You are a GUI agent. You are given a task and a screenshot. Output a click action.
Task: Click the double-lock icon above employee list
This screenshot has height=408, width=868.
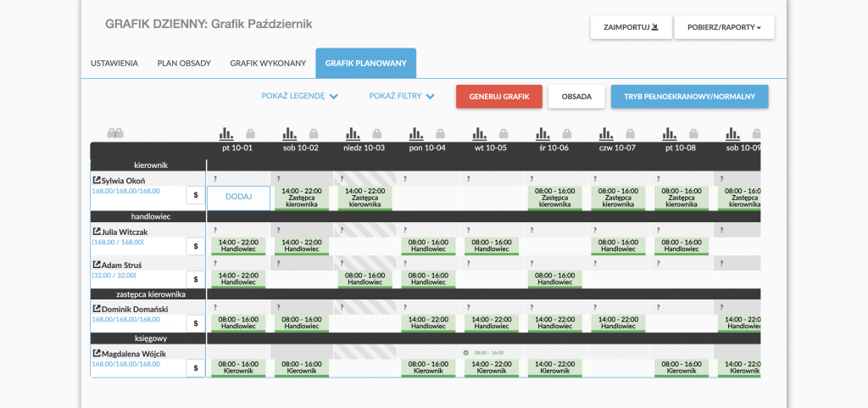[x=115, y=133]
